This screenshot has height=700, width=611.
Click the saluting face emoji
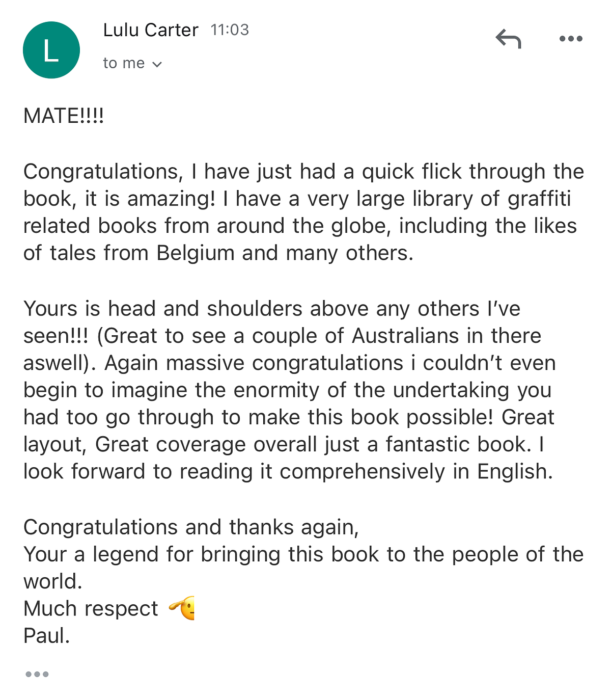click(x=183, y=608)
